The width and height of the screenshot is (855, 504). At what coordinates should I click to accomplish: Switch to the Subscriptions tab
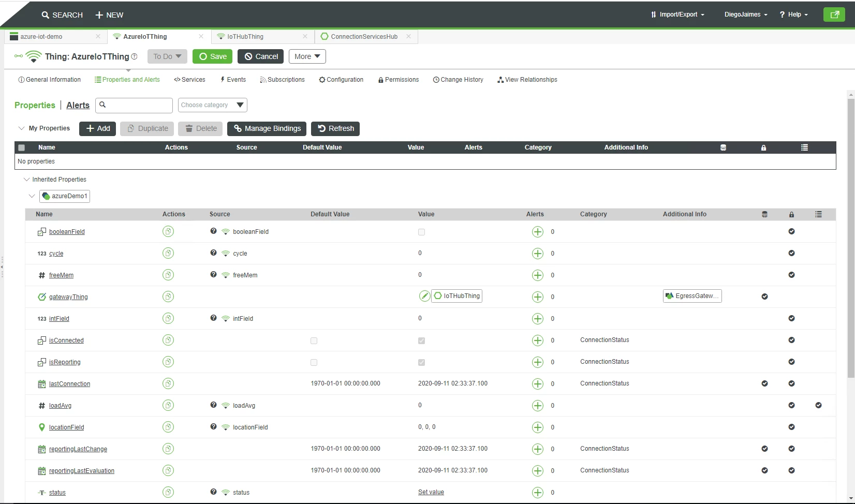(282, 80)
